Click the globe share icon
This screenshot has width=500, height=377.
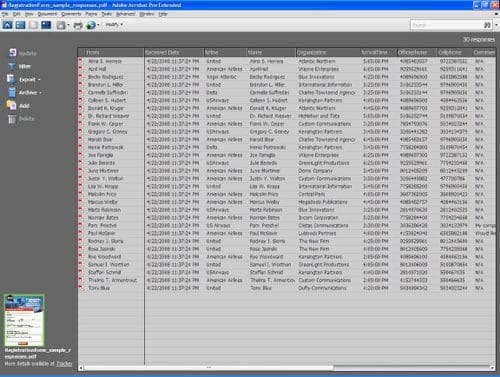click(91, 25)
